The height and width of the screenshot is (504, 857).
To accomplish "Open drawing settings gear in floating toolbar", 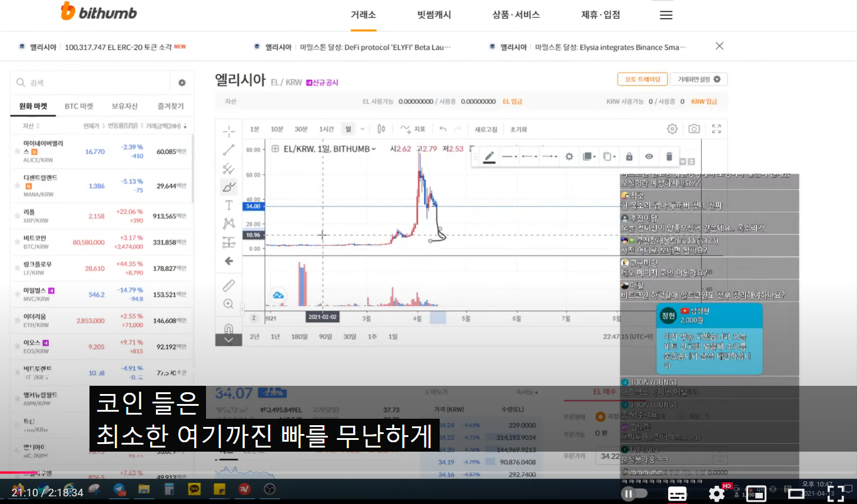I will click(569, 156).
